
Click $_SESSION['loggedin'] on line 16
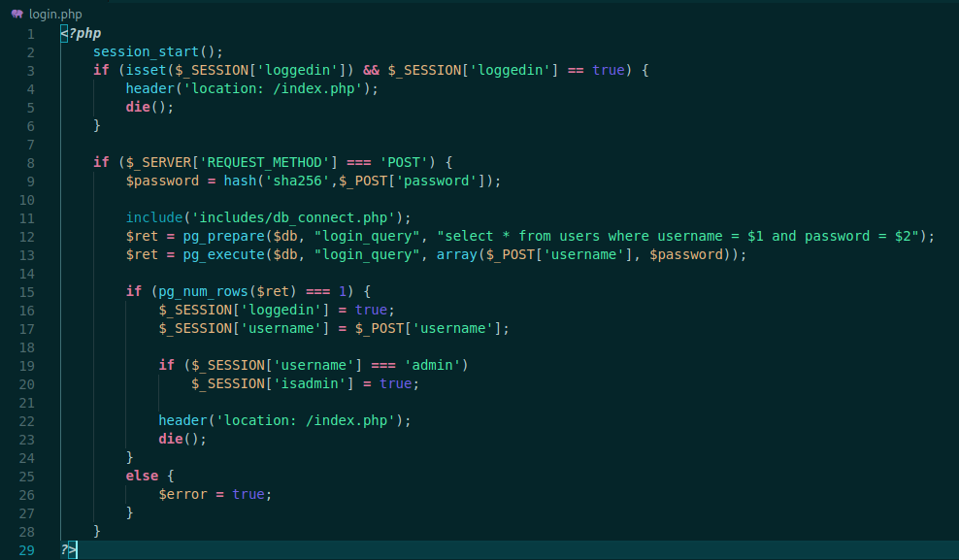[244, 310]
